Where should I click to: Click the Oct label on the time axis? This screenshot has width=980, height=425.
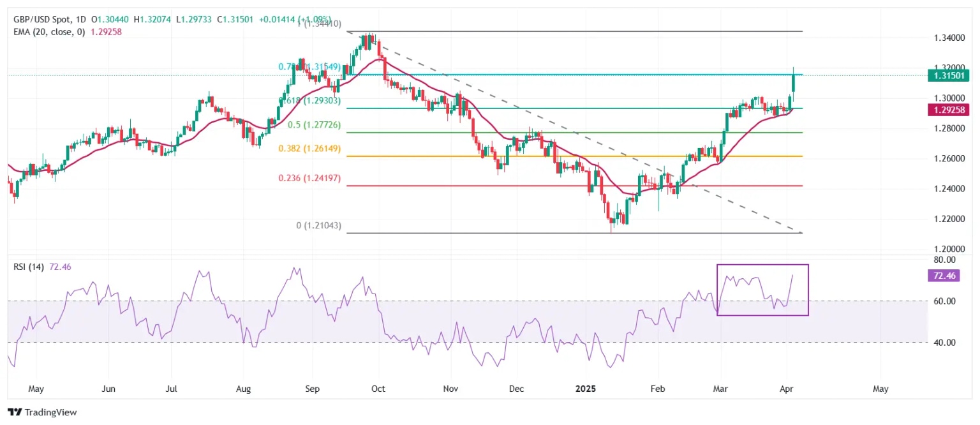point(378,389)
